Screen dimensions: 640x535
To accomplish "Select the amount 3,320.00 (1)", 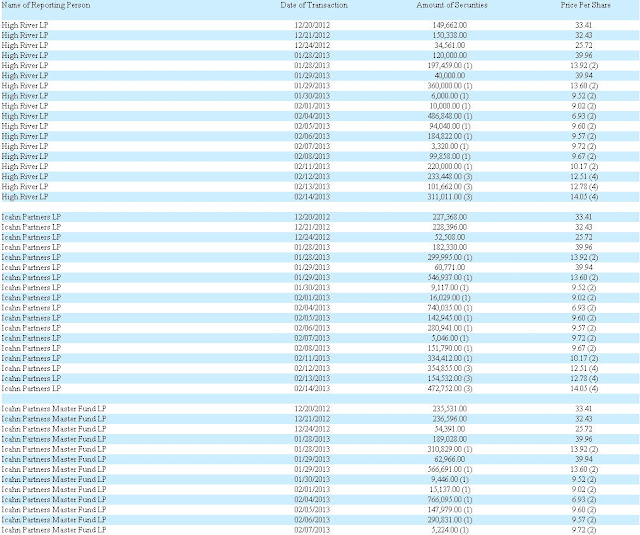I will point(450,147).
